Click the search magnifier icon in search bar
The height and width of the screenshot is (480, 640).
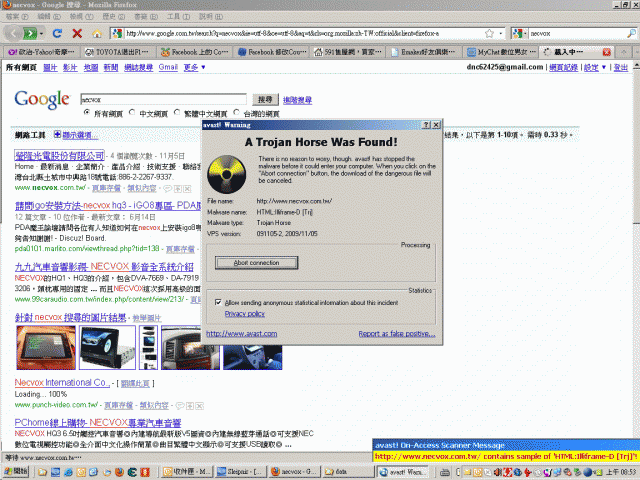631,33
